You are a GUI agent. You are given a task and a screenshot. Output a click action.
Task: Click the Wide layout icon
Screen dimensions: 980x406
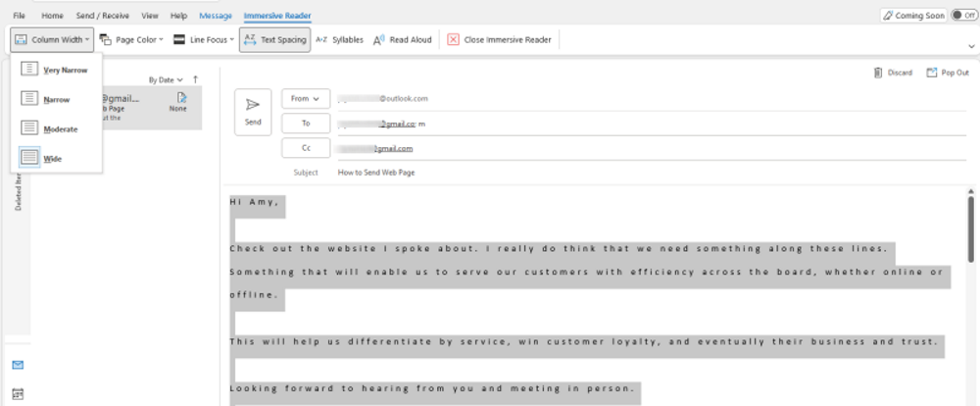29,158
